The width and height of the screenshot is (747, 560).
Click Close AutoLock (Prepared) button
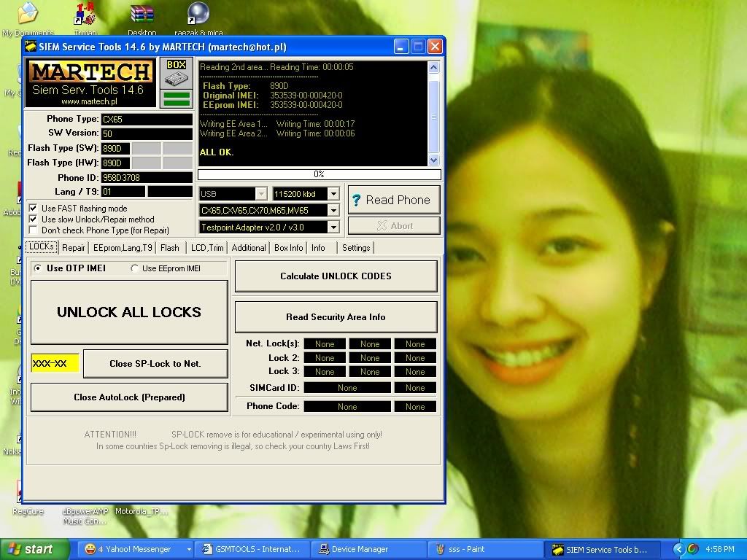pyautogui.click(x=129, y=397)
